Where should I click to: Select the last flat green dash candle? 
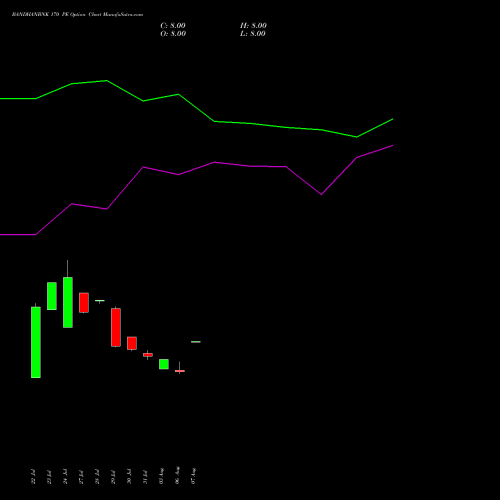[x=196, y=342]
